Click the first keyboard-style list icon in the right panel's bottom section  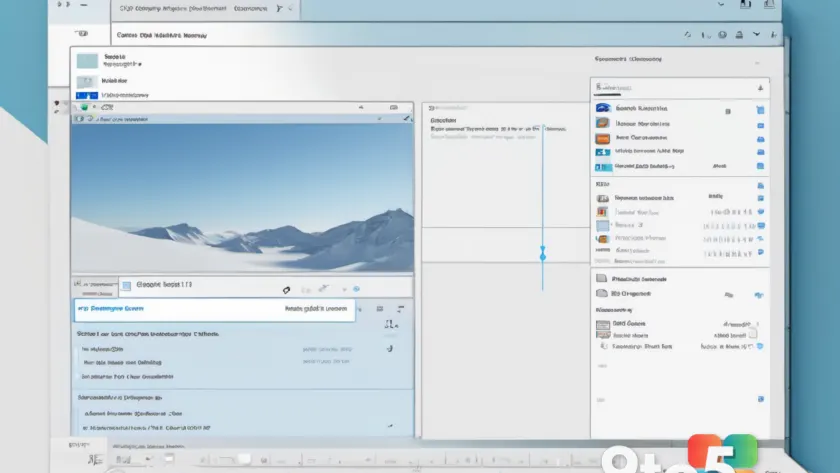point(603,325)
